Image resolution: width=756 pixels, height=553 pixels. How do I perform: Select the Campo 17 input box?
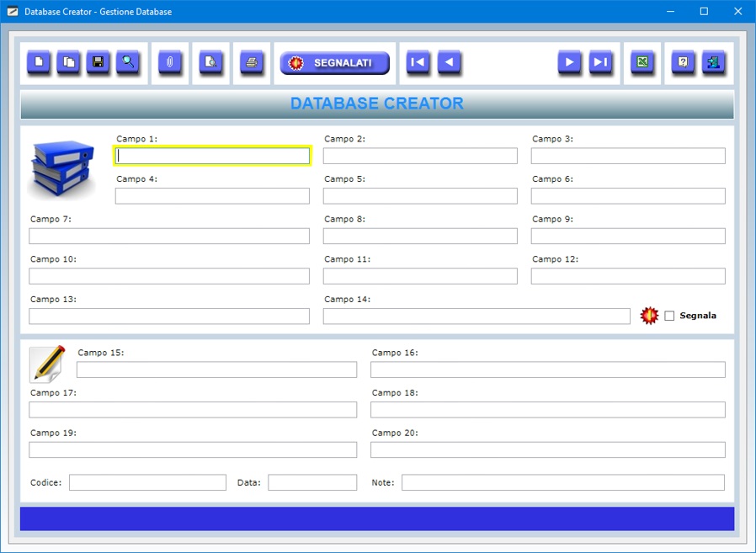coord(193,409)
